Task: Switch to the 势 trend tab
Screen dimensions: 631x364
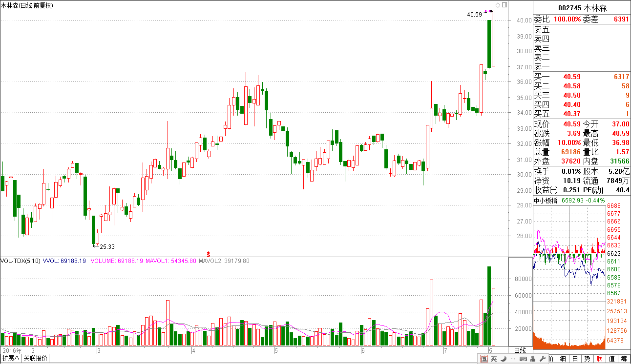Action: point(588,359)
